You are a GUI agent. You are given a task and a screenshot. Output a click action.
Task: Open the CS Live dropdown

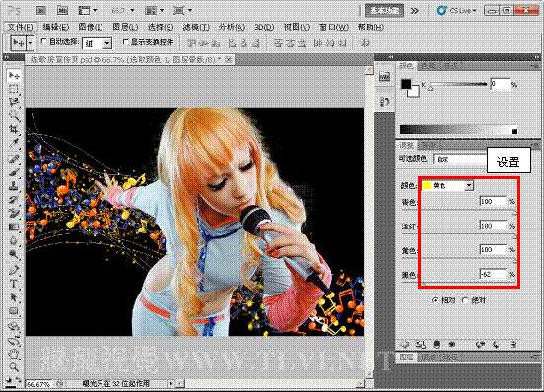[x=456, y=11]
